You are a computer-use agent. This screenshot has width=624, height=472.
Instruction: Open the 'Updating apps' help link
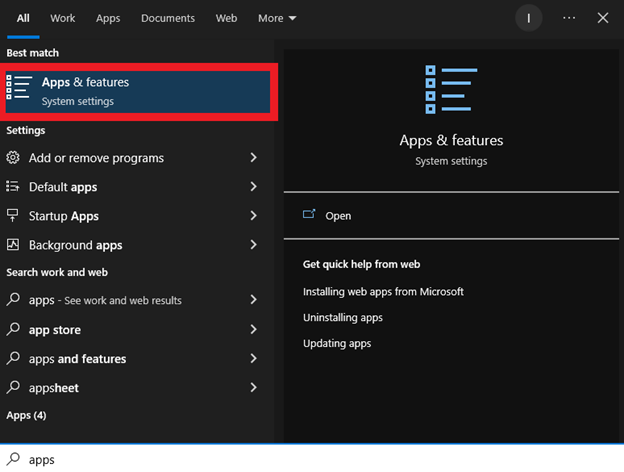point(337,343)
